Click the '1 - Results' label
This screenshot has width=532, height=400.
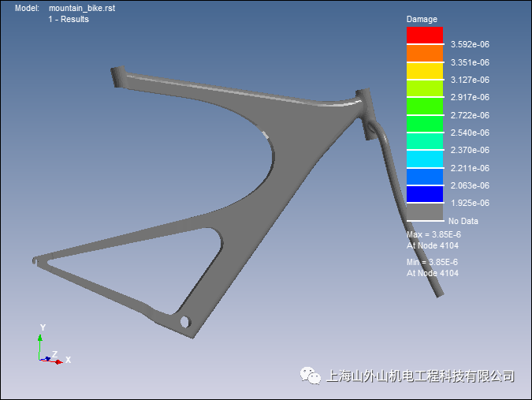(x=69, y=19)
